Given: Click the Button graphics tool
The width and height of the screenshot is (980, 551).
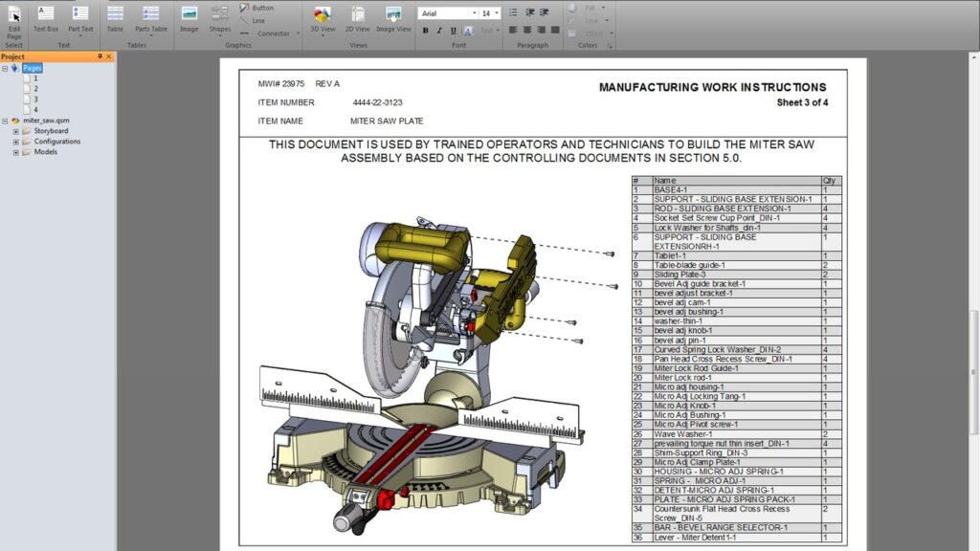Looking at the screenshot, I should (261, 8).
